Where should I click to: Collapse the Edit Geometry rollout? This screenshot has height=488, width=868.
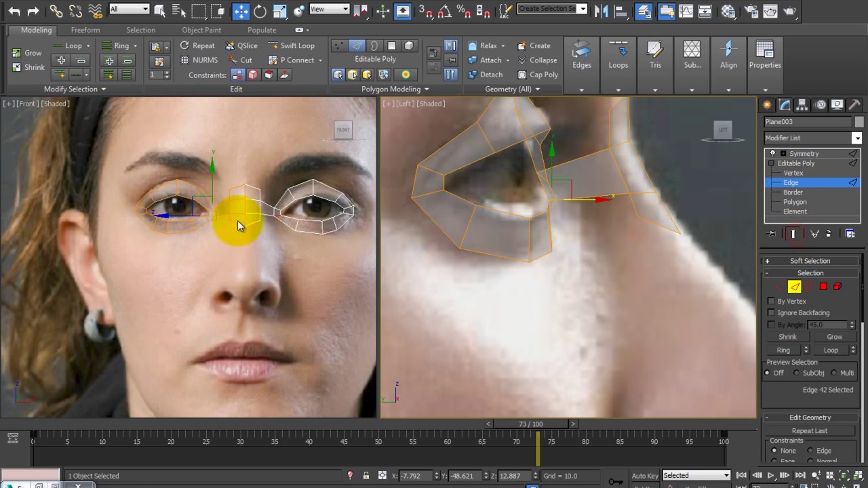(810, 418)
